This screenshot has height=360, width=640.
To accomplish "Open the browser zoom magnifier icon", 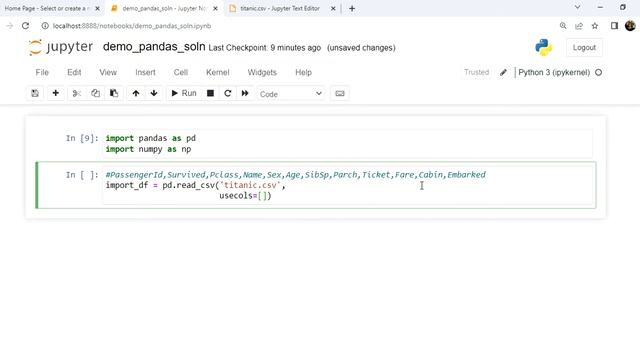I will coord(563,26).
